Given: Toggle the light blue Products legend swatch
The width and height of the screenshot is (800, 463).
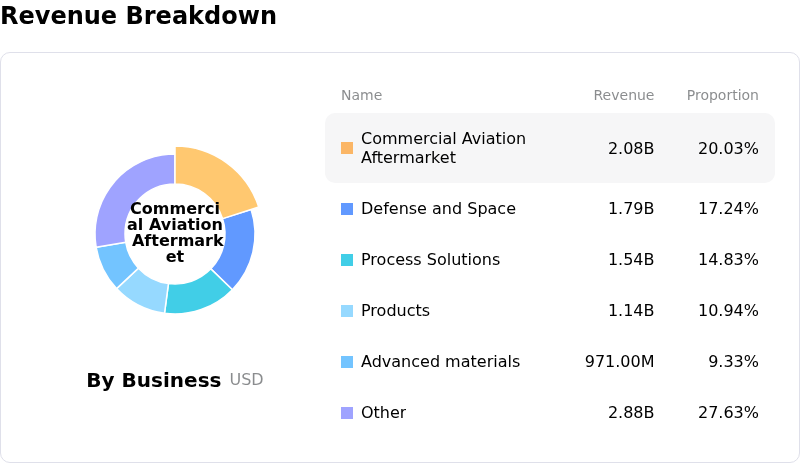Looking at the screenshot, I should click(x=347, y=311).
